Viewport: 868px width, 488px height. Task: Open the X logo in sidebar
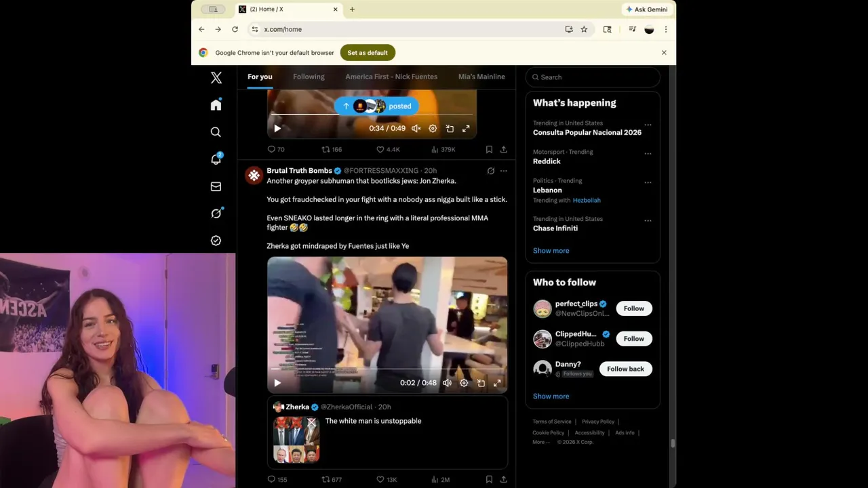(x=216, y=77)
